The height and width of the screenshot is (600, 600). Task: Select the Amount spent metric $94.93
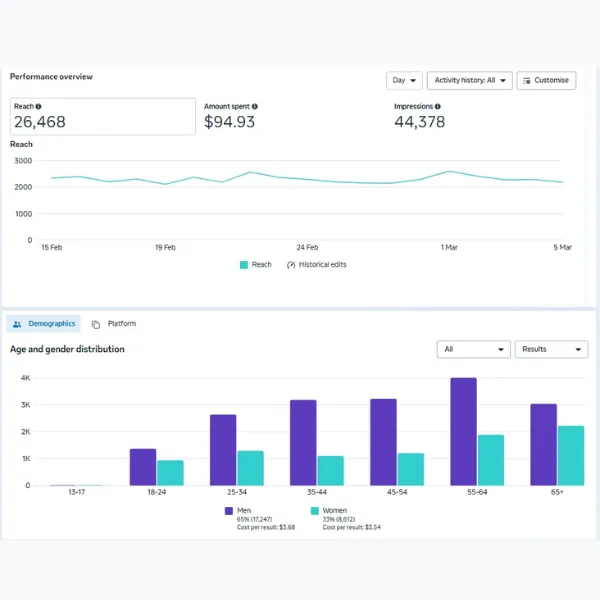point(230,122)
